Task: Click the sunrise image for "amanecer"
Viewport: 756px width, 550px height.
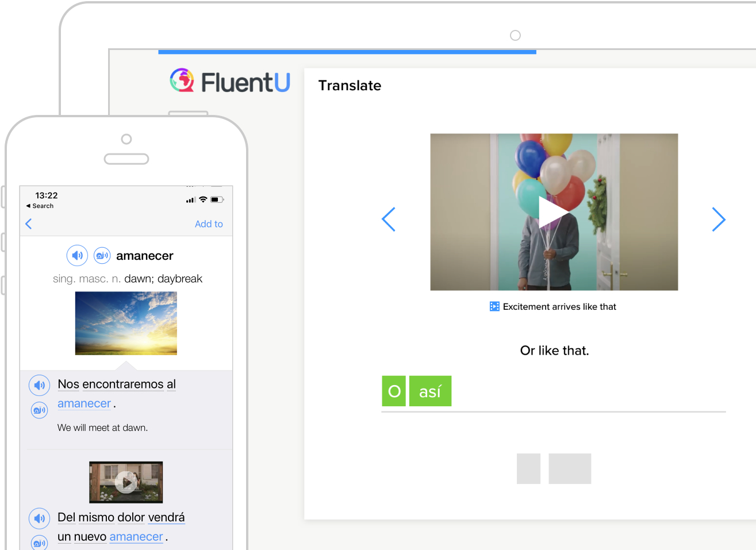Action: coord(125,323)
